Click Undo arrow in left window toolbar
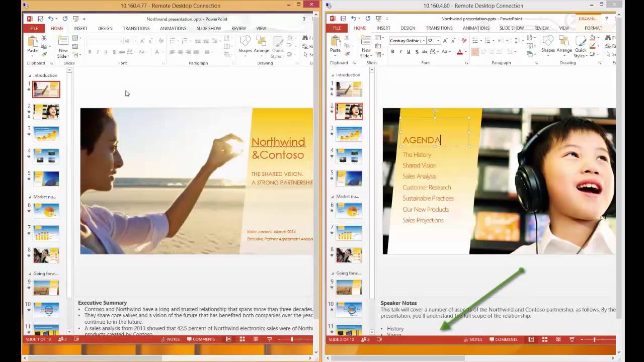Image resolution: width=644 pixels, height=362 pixels. coord(50,19)
